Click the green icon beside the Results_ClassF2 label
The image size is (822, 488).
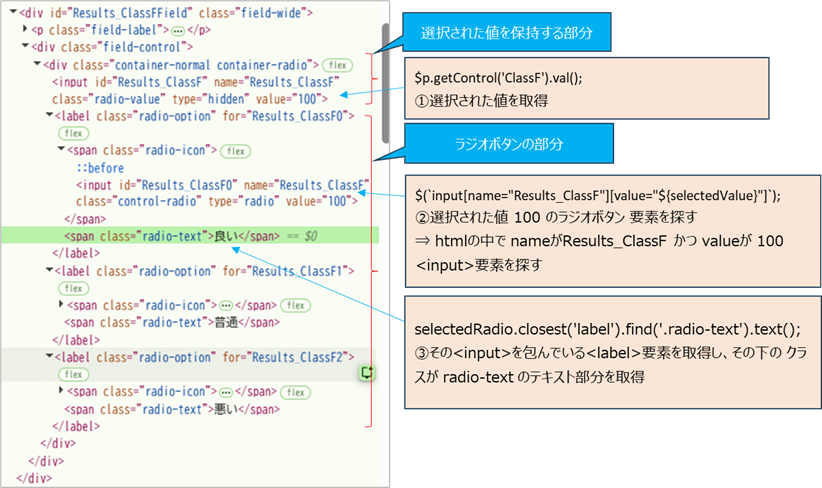367,372
